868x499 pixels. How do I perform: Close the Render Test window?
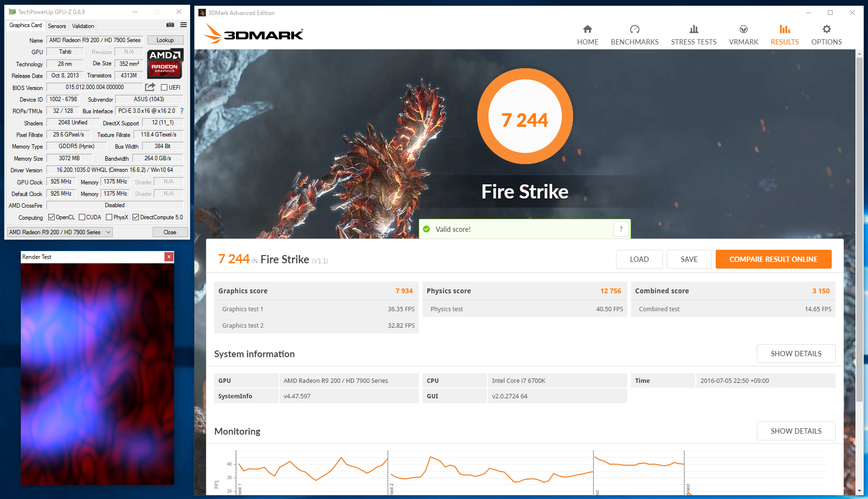[169, 257]
